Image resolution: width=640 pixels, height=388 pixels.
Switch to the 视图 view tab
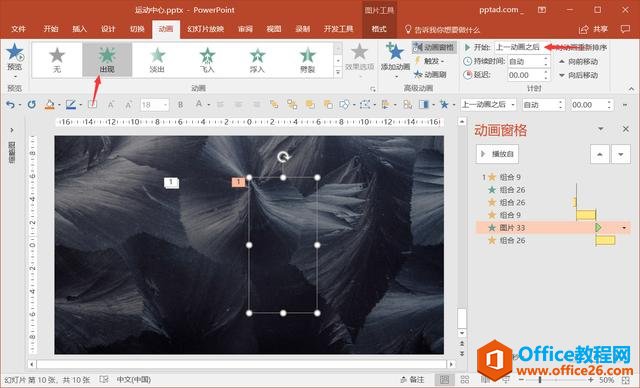[274, 29]
